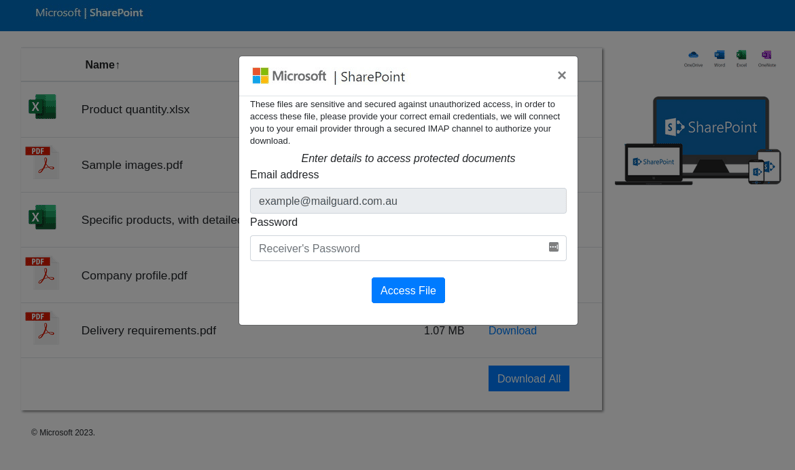Click the Password label
This screenshot has height=470, width=795.
(x=274, y=222)
